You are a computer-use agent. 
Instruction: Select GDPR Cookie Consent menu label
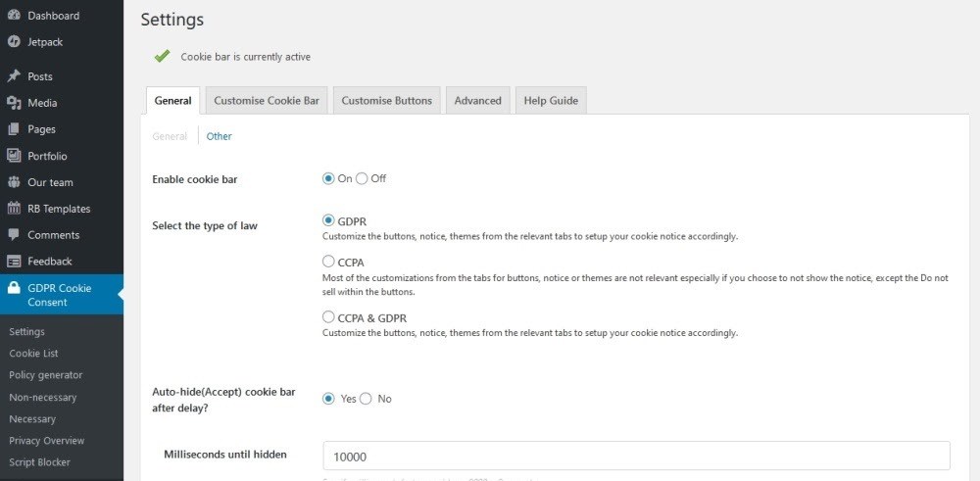pos(60,295)
